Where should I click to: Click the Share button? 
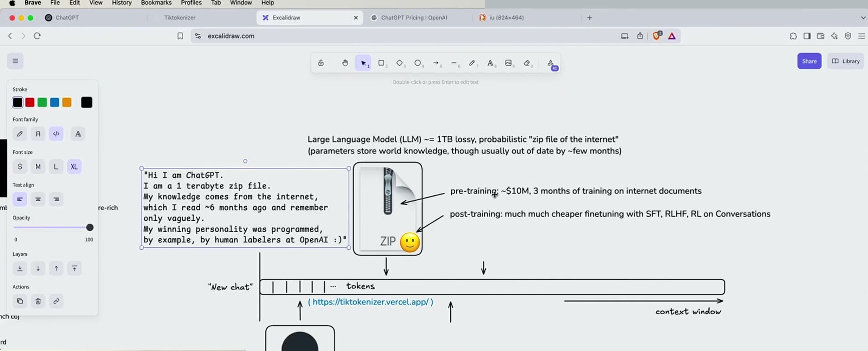click(x=809, y=61)
